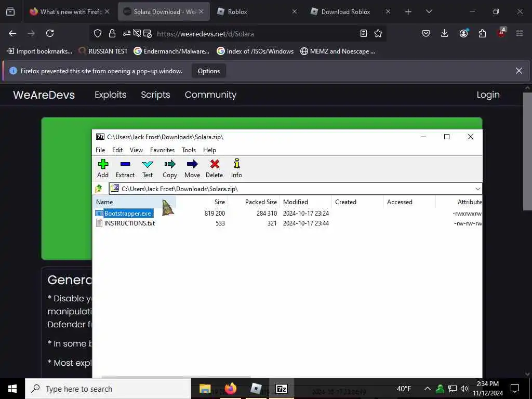This screenshot has height=399, width=532.
Task: Open the View menu in 7-Zip
Action: [137, 150]
